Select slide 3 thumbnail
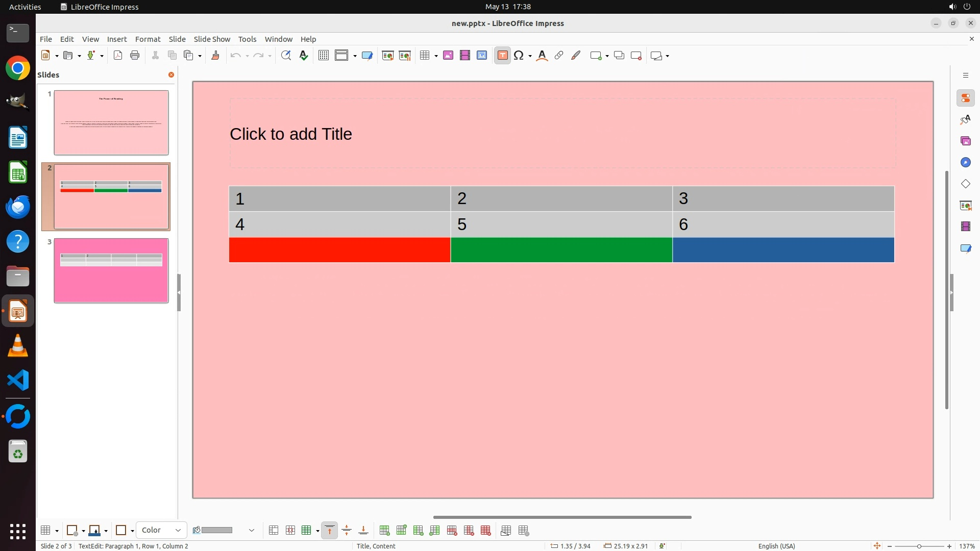 (111, 270)
